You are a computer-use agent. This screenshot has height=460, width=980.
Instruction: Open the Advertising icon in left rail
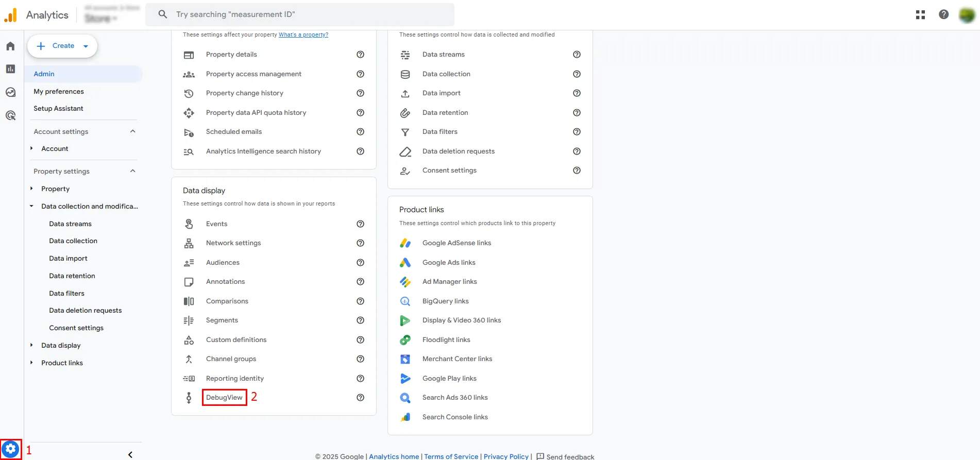[10, 115]
